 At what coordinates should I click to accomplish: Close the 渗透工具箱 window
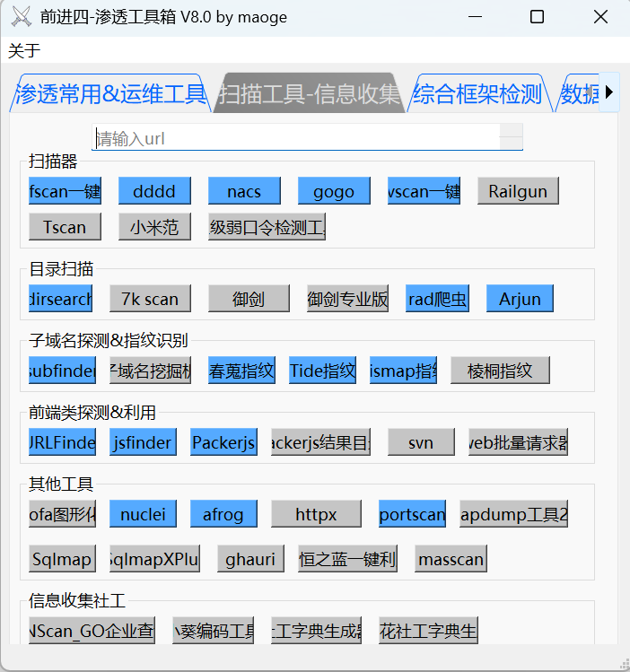[600, 17]
